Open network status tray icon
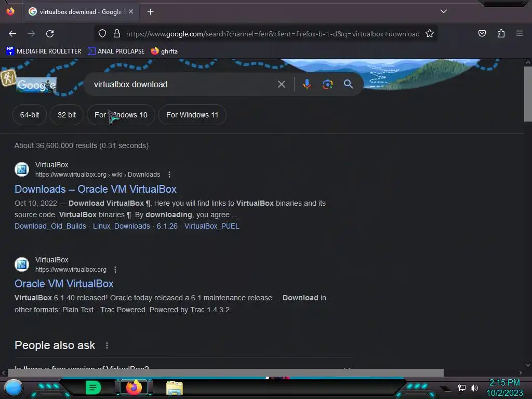The image size is (532, 399). 461,388
